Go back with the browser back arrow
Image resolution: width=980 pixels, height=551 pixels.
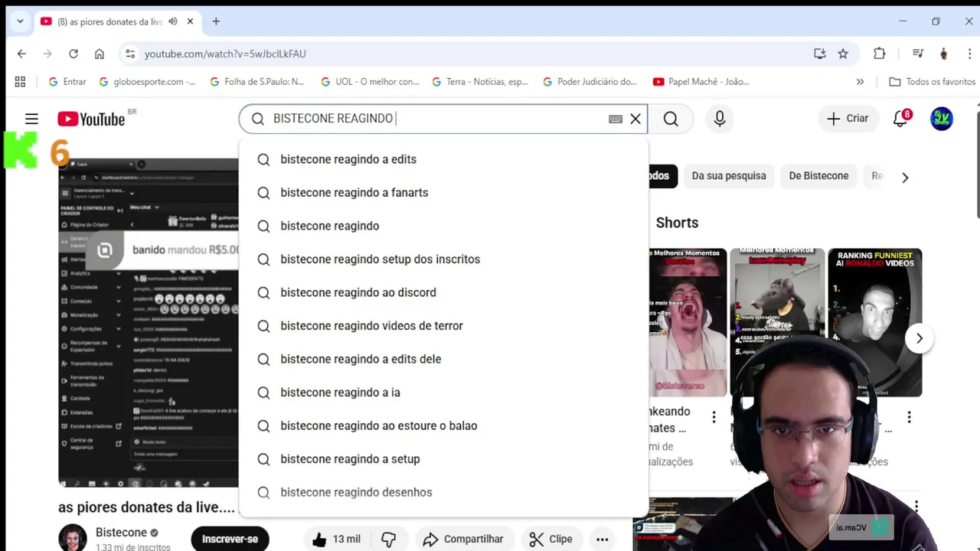(21, 54)
